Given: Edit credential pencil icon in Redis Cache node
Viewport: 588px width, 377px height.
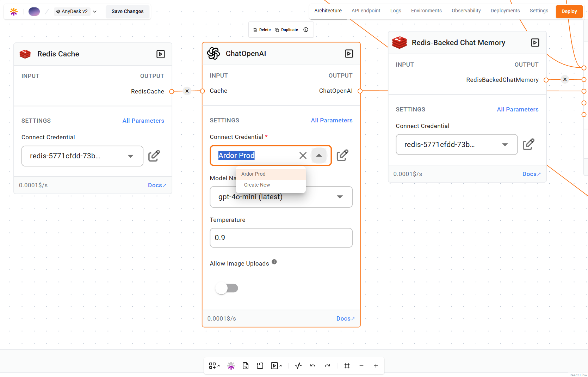Looking at the screenshot, I should [154, 156].
